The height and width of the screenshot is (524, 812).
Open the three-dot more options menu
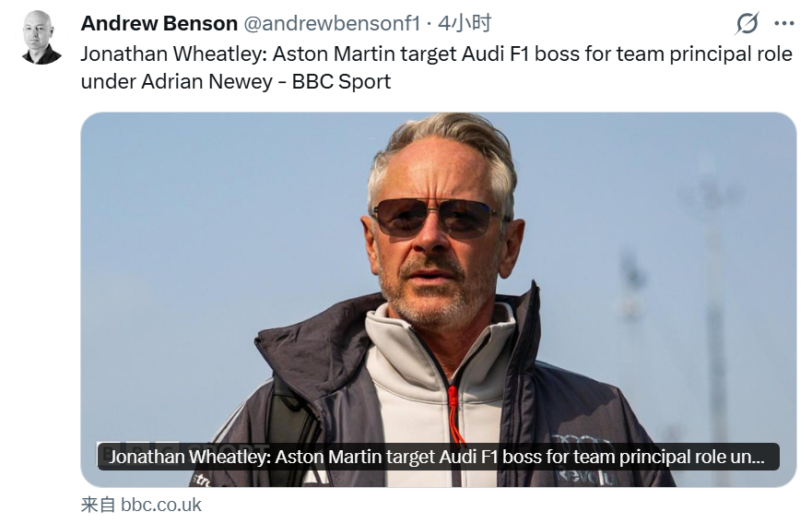(x=783, y=23)
